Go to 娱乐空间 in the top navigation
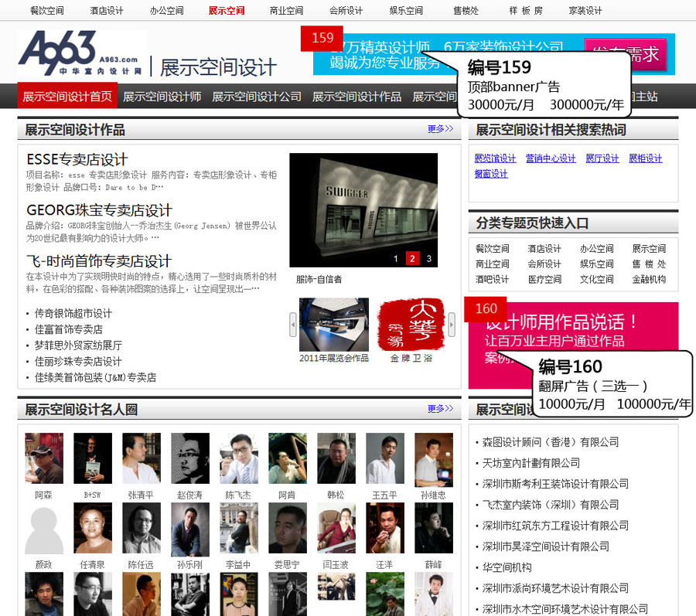This screenshot has height=616, width=696. [x=406, y=10]
